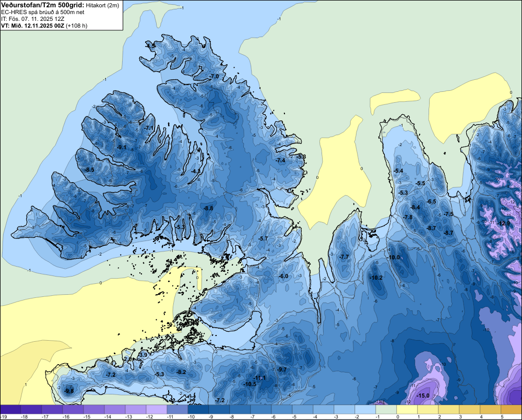Click the (+108 h) forecast offset text
The height and width of the screenshot is (420, 522).
pyautogui.click(x=77, y=26)
